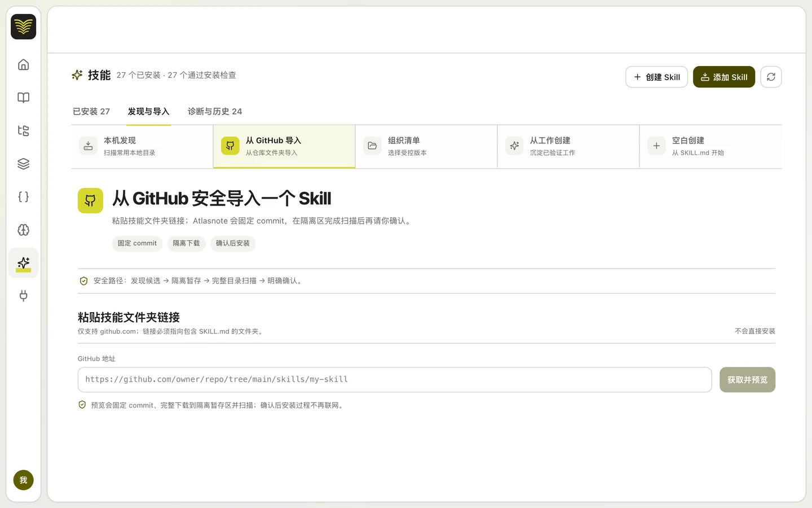Click the 添加 Skill button
The image size is (812, 508).
coord(724,77)
